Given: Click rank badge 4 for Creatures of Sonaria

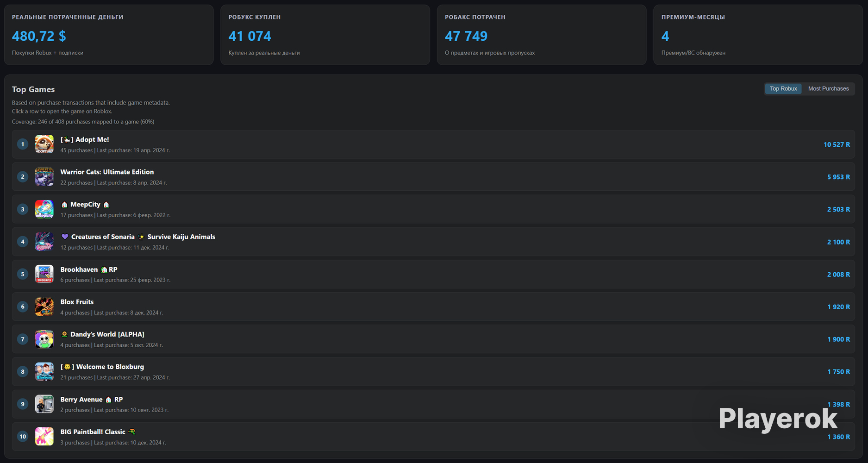Looking at the screenshot, I should coord(23,242).
